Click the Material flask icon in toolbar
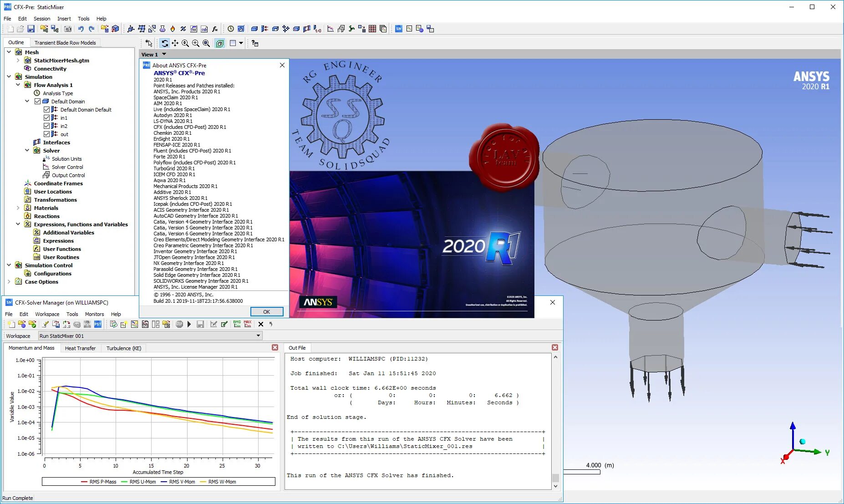The width and height of the screenshot is (844, 504). 163,29
